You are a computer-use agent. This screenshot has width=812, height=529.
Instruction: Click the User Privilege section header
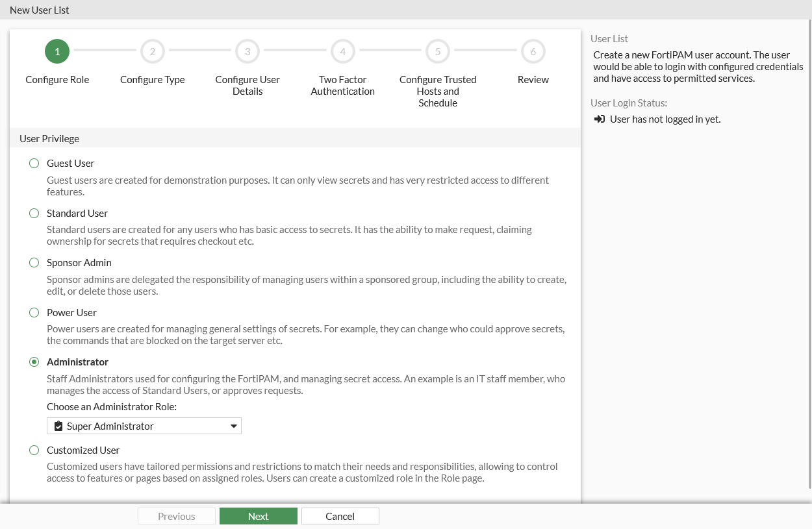[49, 138]
